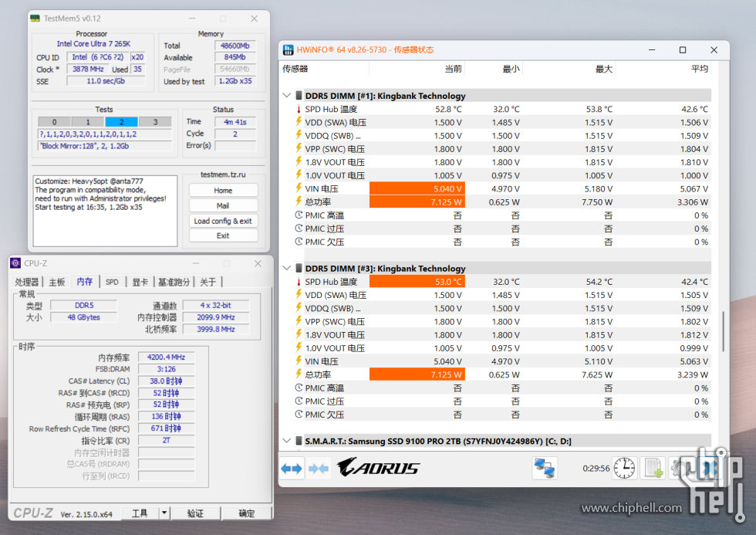The image size is (756, 535).
Task: Switch to the 处理器 tab in CPU-Z
Action: click(x=26, y=283)
